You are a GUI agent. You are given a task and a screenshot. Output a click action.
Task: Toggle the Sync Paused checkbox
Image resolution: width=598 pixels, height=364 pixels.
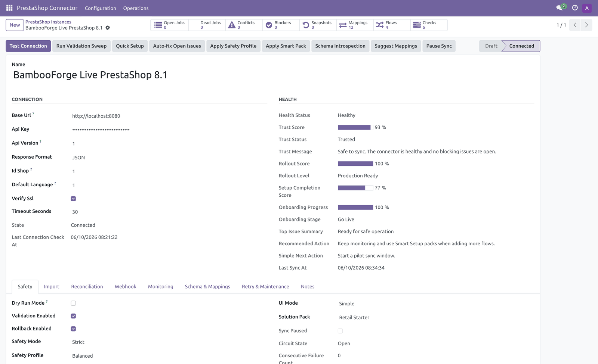coord(340,331)
